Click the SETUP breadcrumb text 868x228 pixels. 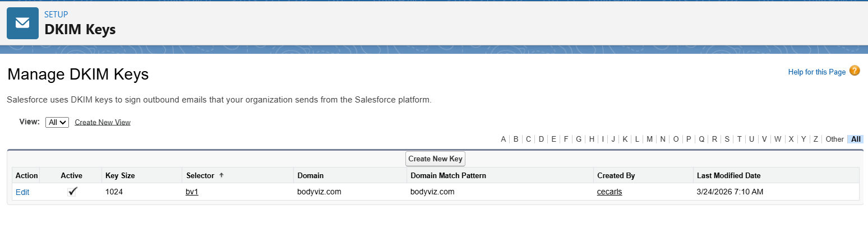[56, 14]
